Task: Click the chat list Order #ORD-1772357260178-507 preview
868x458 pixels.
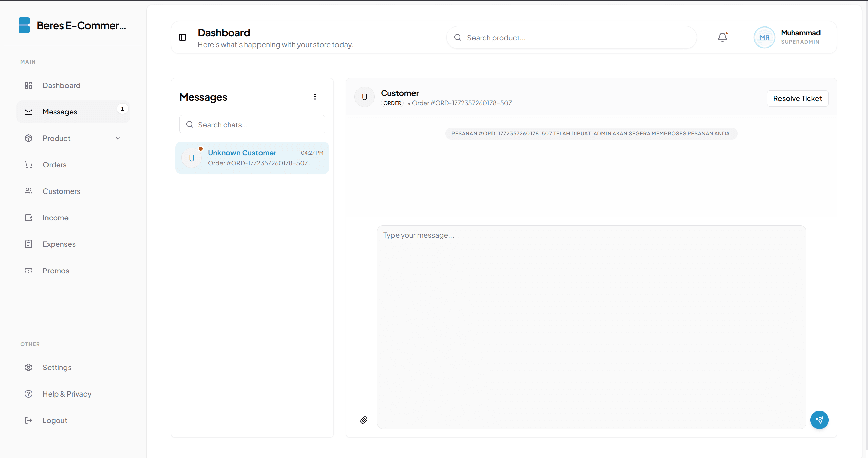Action: pos(257,163)
